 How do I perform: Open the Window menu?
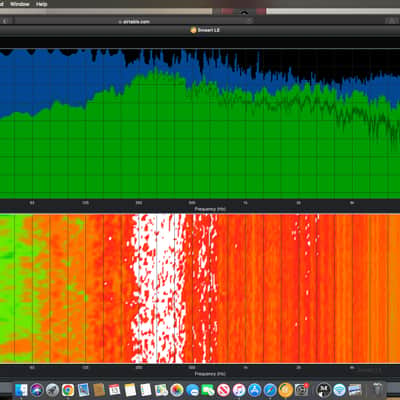[20, 4]
